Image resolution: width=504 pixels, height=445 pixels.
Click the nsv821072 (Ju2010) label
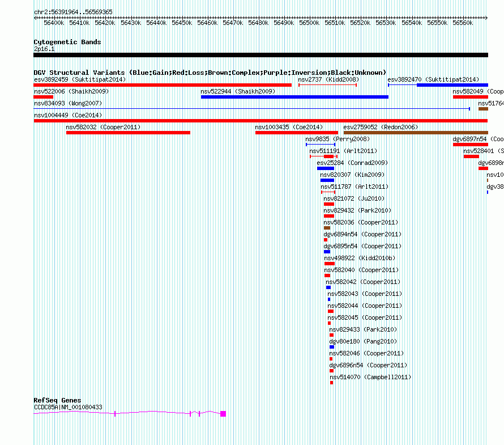(354, 198)
